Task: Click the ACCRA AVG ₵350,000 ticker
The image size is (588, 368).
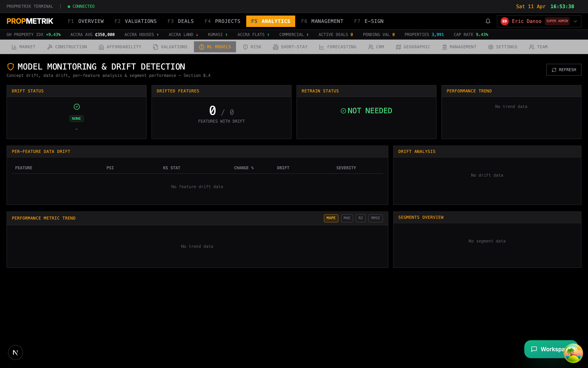Action: pyautogui.click(x=92, y=35)
